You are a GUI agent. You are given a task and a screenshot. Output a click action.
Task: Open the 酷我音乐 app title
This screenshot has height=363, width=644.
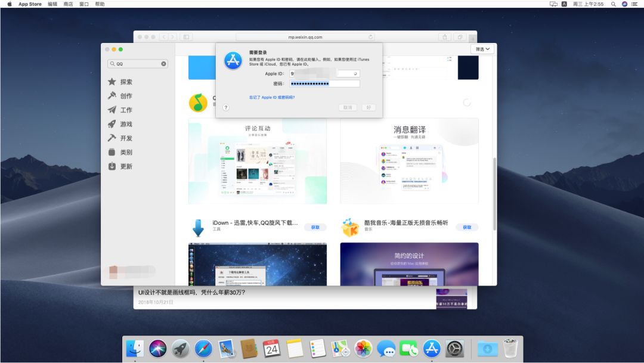point(406,222)
